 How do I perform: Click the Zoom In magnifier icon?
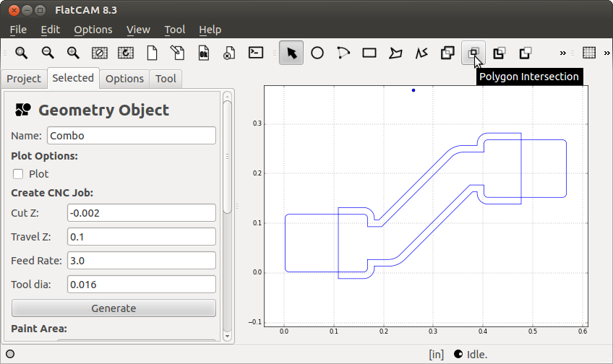coord(73,53)
